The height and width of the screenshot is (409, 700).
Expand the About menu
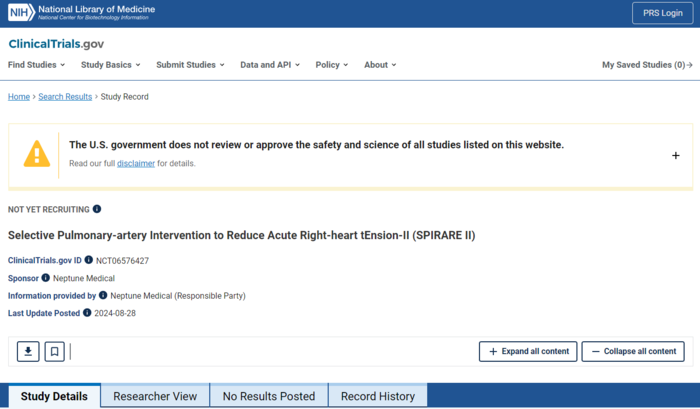tap(380, 65)
